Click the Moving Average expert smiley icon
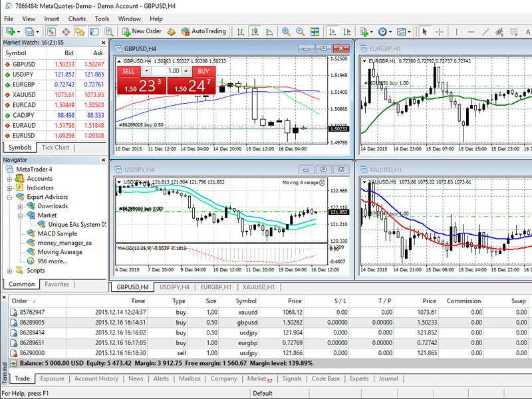The height and width of the screenshot is (399, 532). [322, 182]
